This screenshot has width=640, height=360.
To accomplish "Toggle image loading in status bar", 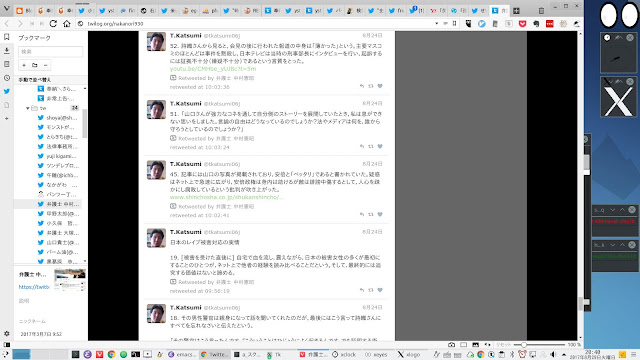I will pyautogui.click(x=476, y=345).
